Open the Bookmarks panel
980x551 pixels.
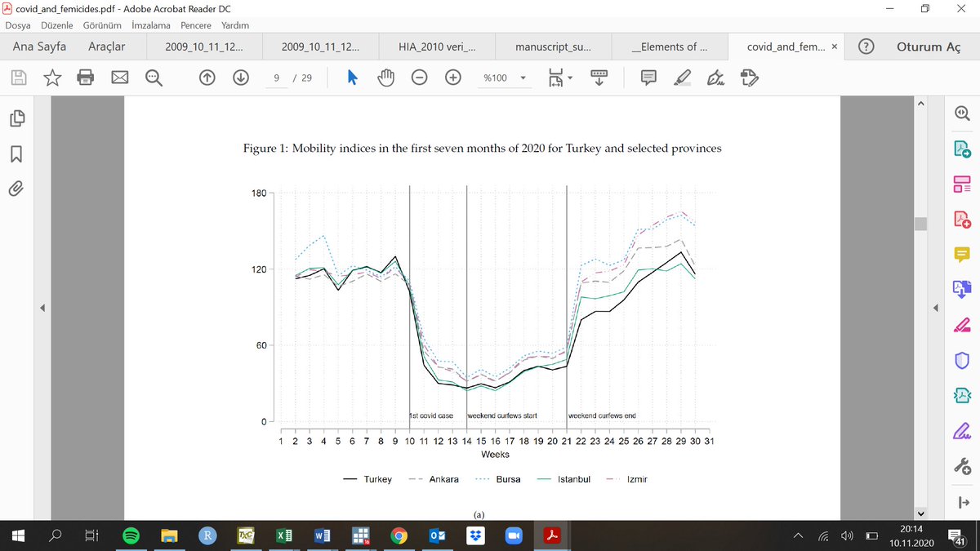[18, 150]
